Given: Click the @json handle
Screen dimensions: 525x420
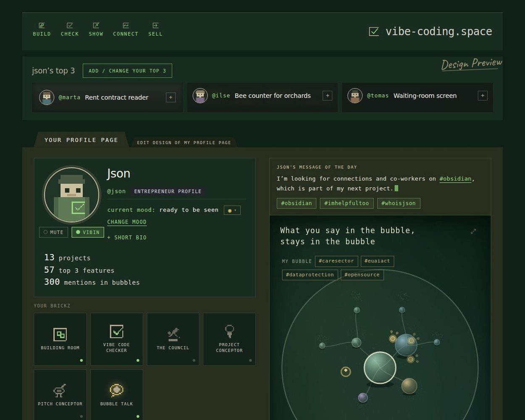Looking at the screenshot, I should tap(116, 192).
